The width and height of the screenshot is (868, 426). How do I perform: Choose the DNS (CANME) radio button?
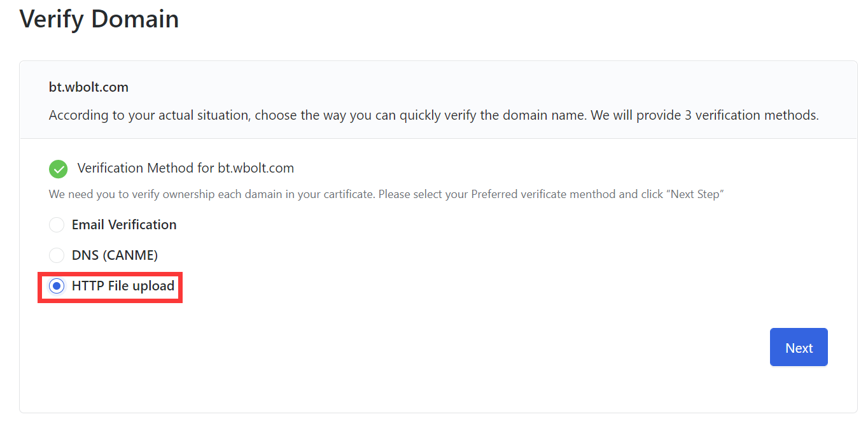pyautogui.click(x=57, y=255)
